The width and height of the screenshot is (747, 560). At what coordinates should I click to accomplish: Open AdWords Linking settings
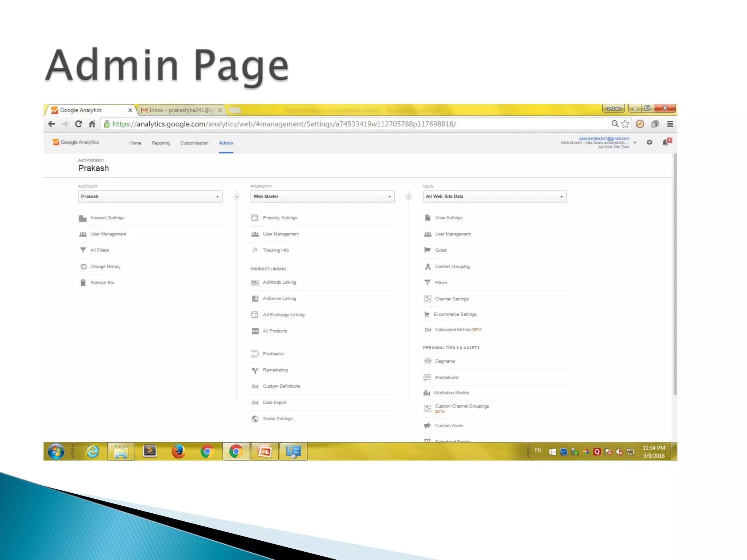(279, 282)
